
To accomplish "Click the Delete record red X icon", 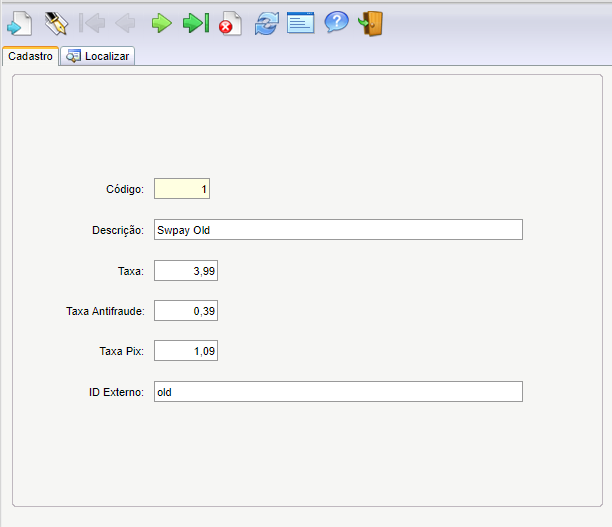I will 231,23.
